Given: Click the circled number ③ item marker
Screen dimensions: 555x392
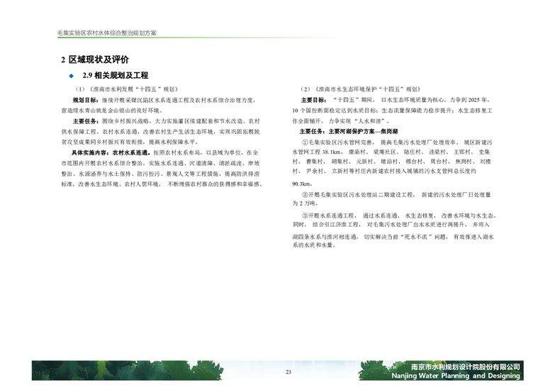Looking at the screenshot, I should click(x=305, y=214).
